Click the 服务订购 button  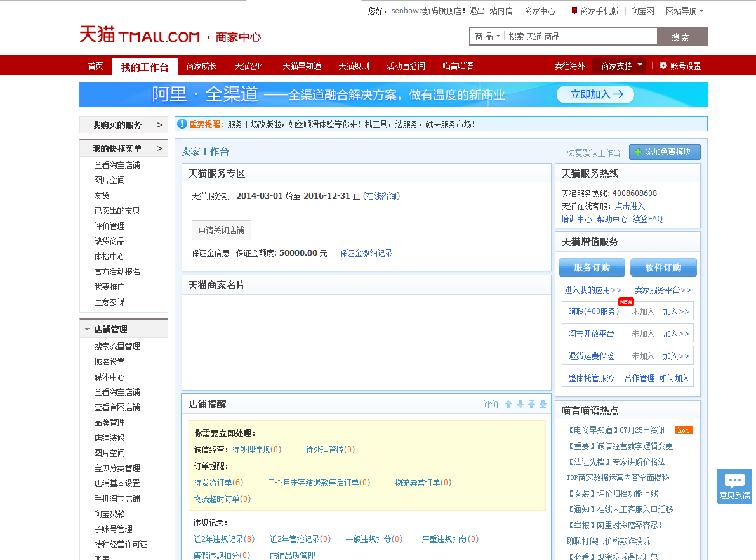click(x=592, y=267)
